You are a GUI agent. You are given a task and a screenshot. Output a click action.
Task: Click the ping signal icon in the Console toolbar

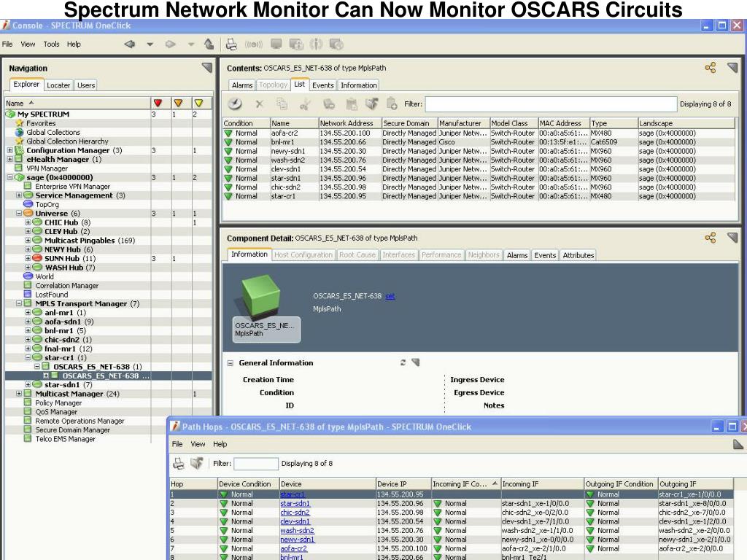click(253, 44)
